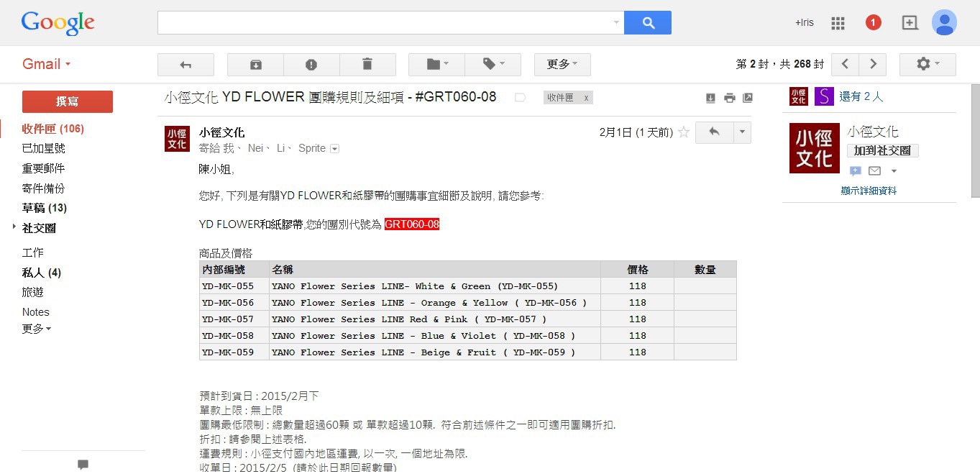Screen dimensions: 980x474
Task: Open the 草稿 (13) folder
Action: coord(45,208)
